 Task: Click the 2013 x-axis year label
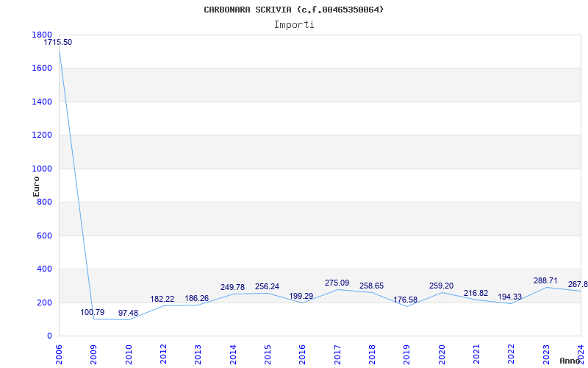(198, 354)
